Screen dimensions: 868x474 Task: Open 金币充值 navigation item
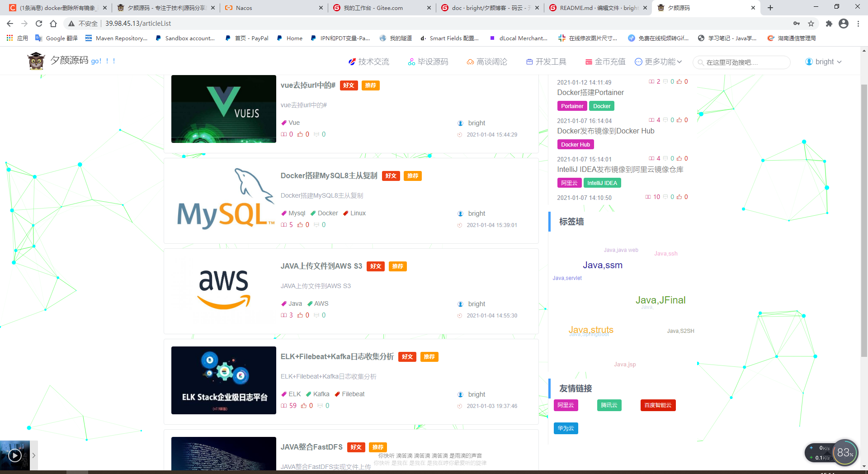pos(605,62)
